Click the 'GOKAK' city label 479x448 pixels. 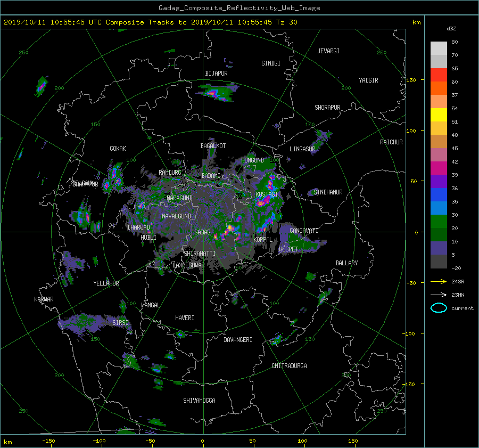tap(118, 149)
